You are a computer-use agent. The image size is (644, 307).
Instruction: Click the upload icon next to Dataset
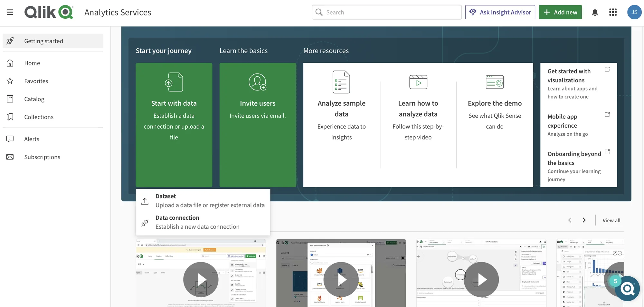pyautogui.click(x=145, y=201)
